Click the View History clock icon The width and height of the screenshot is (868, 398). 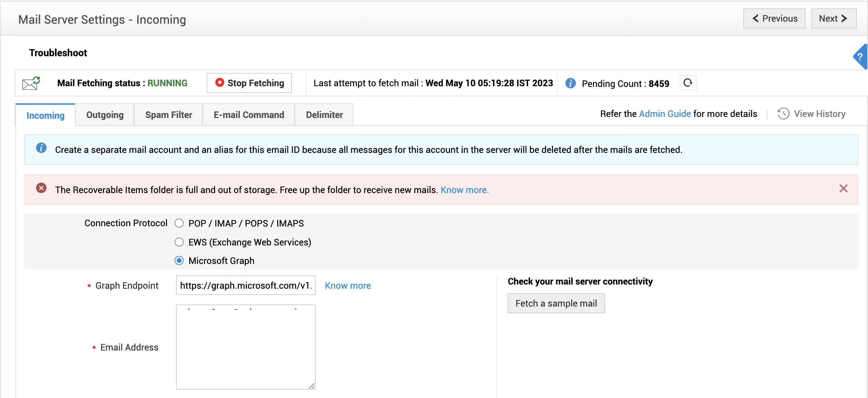pyautogui.click(x=783, y=114)
